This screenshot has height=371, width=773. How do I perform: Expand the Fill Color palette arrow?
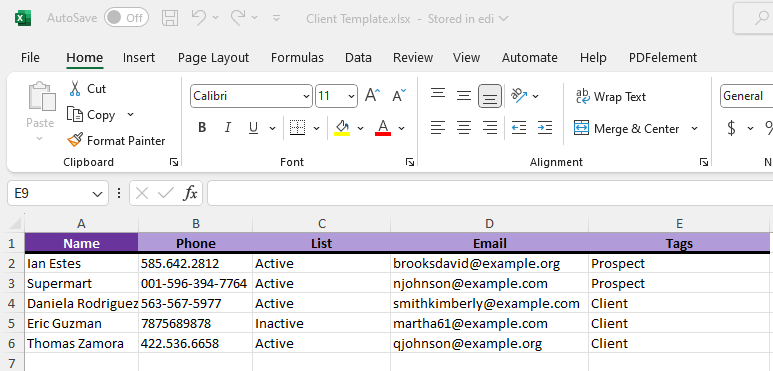click(360, 128)
